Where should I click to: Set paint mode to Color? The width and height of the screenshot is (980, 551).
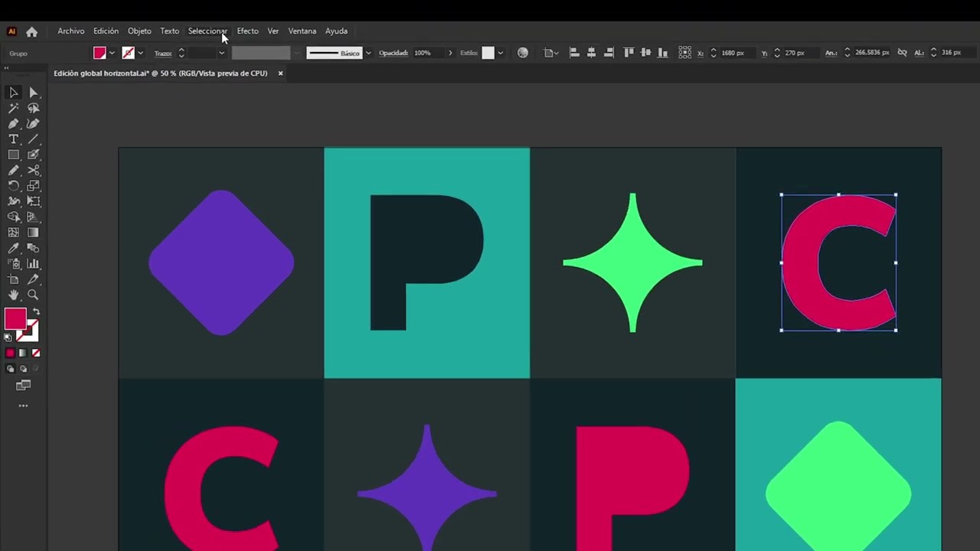[x=10, y=353]
